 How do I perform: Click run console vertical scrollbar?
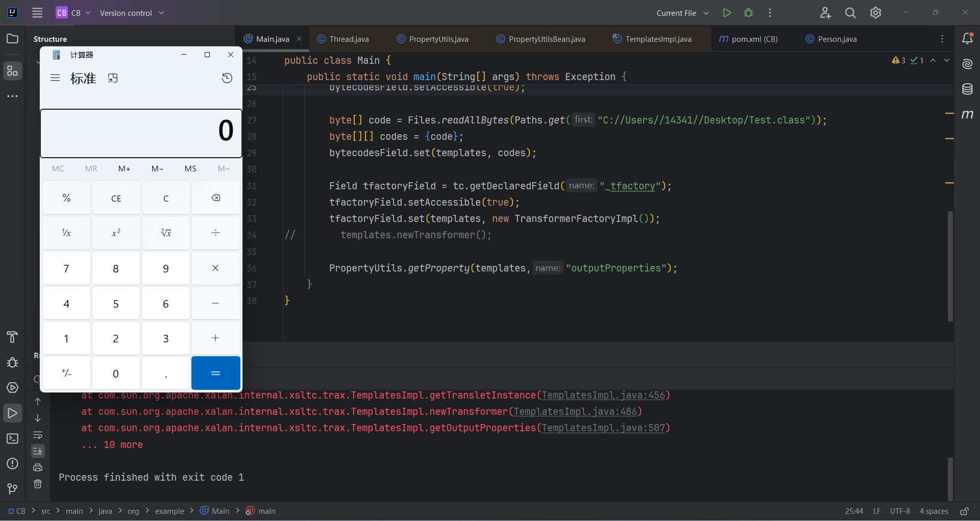pyautogui.click(x=950, y=479)
